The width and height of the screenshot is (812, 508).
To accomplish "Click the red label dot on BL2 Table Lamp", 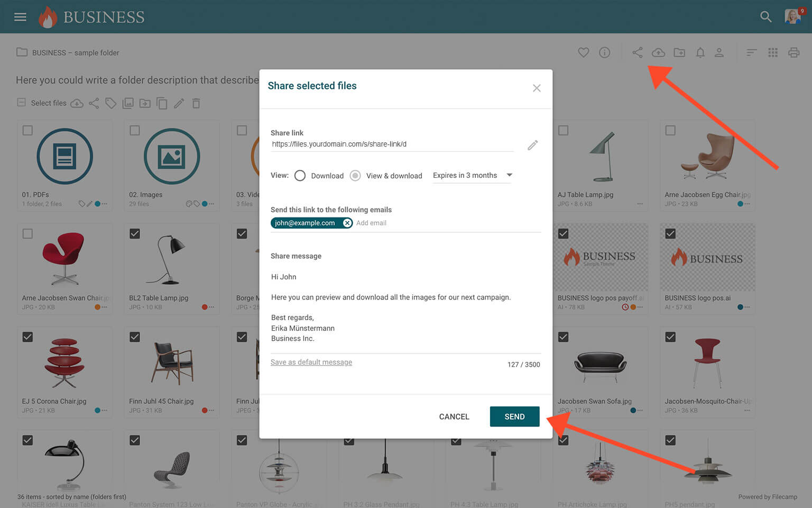I will [205, 307].
